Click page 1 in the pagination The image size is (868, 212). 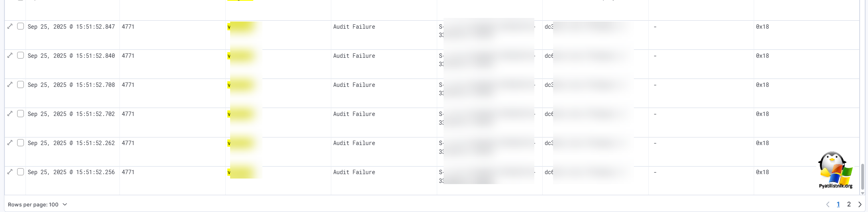[x=838, y=204]
